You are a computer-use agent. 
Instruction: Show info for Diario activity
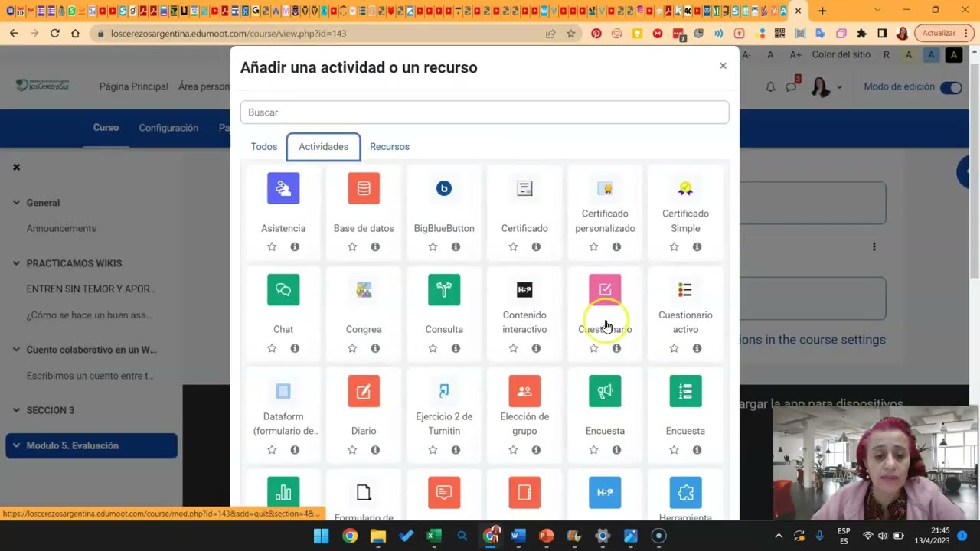coord(375,450)
